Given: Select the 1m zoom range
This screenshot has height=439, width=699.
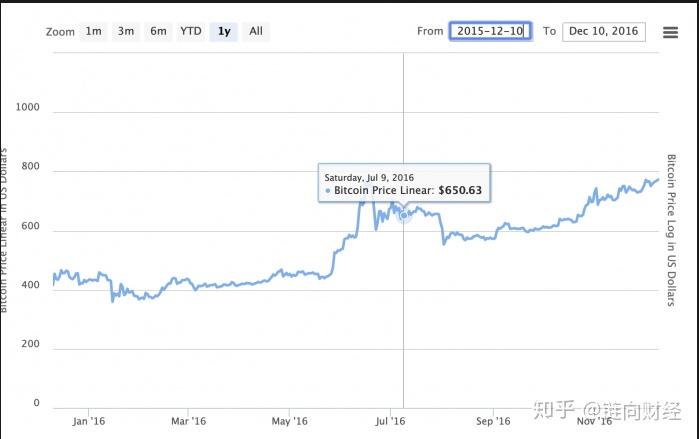Looking at the screenshot, I should (93, 31).
